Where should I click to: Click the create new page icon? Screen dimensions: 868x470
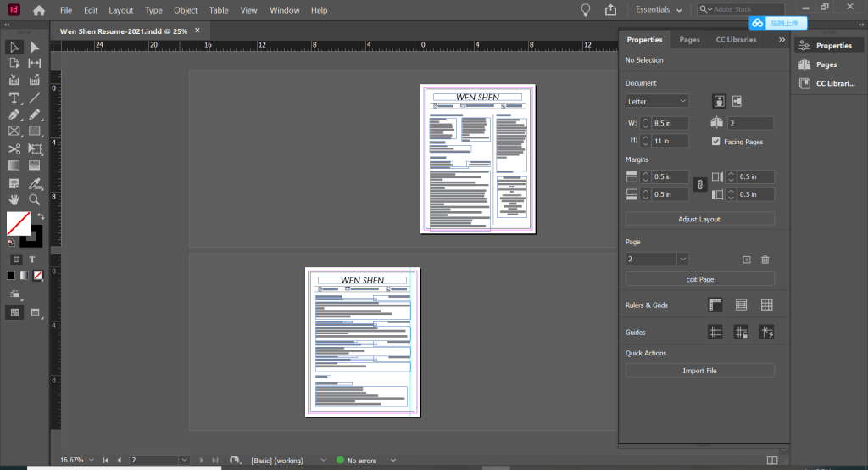pos(747,260)
